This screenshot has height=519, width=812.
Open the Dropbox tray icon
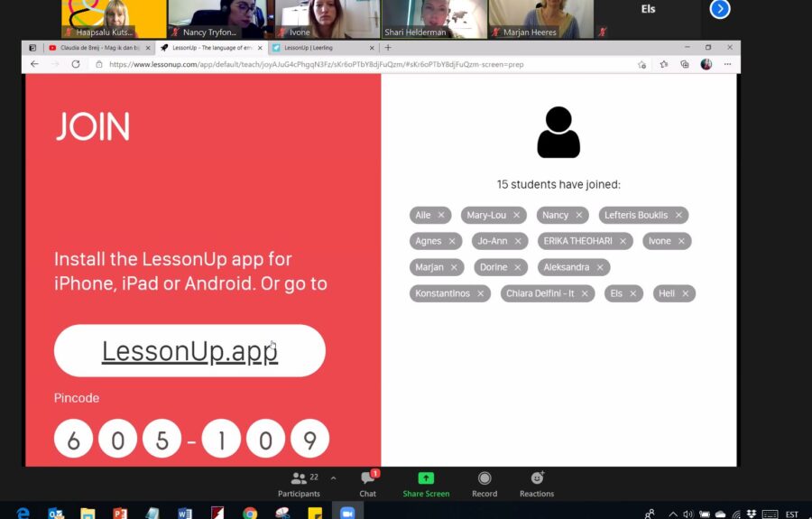[752, 514]
